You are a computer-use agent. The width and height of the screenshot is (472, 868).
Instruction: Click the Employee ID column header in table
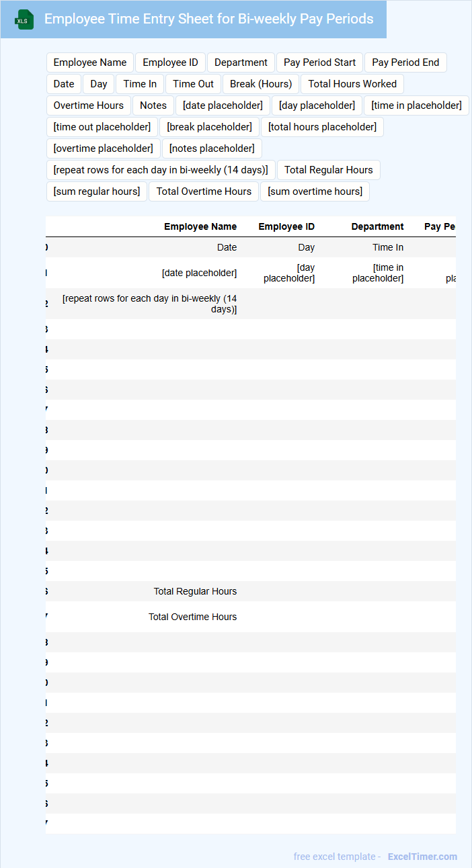click(286, 227)
